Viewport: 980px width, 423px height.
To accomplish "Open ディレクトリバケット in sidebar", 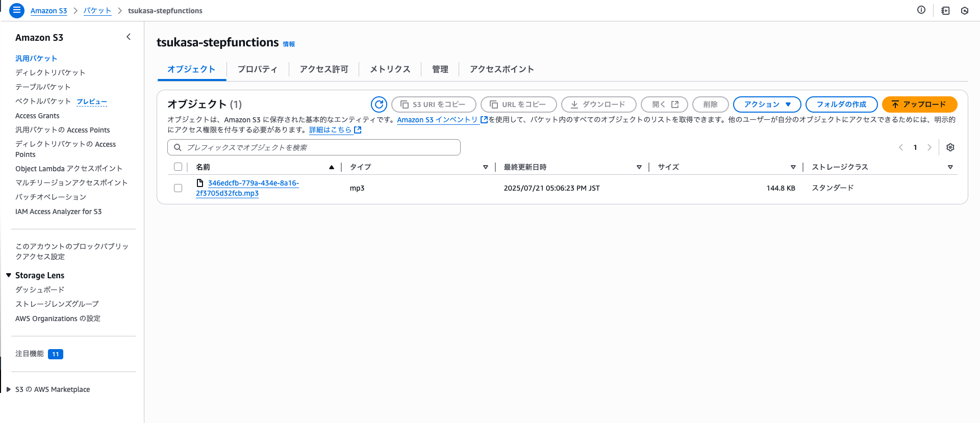I will pos(51,73).
